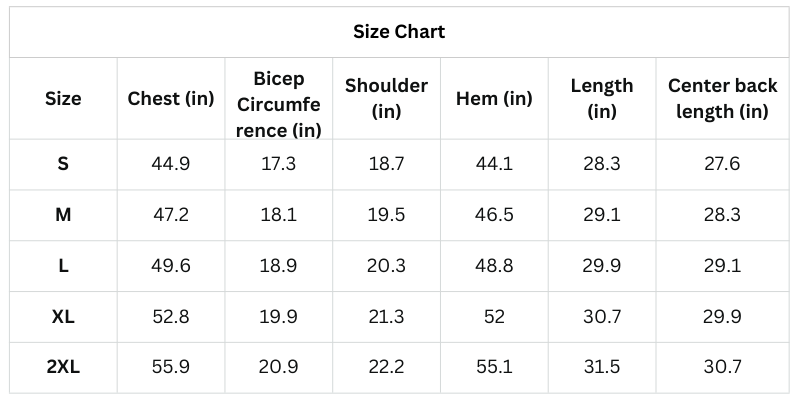Select the Center back length header
This screenshot has height=400, width=800.
pyautogui.click(x=722, y=98)
